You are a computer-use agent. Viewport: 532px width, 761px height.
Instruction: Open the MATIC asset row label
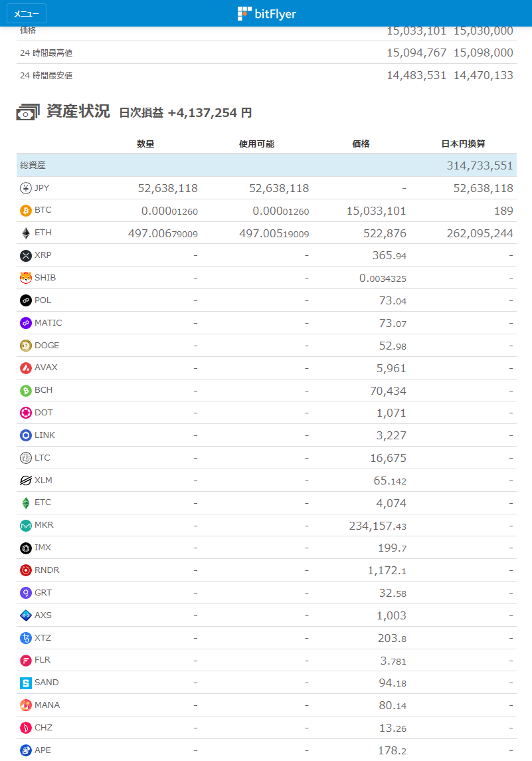[48, 323]
